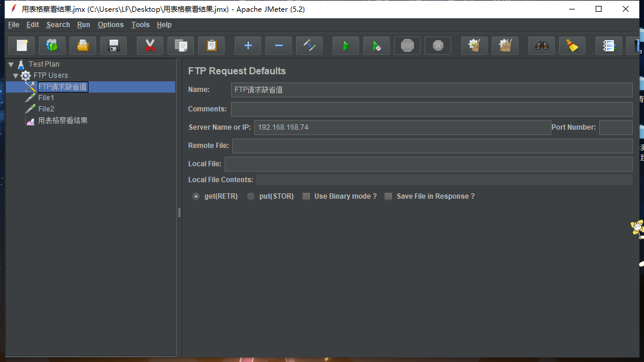
Task: Select the Test Plan tree item
Action: (x=44, y=64)
